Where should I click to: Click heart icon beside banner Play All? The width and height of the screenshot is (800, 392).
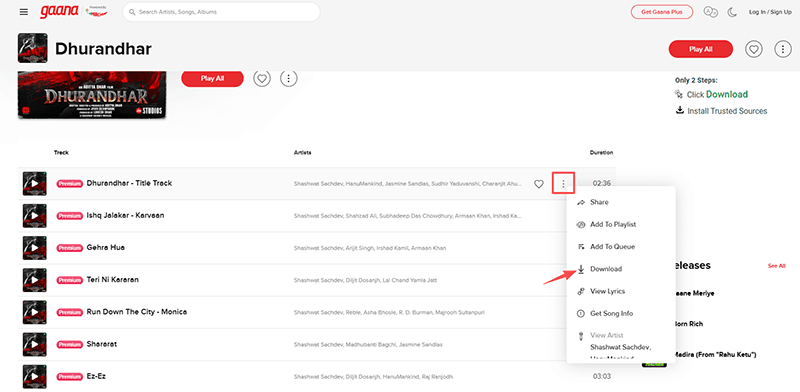(262, 79)
